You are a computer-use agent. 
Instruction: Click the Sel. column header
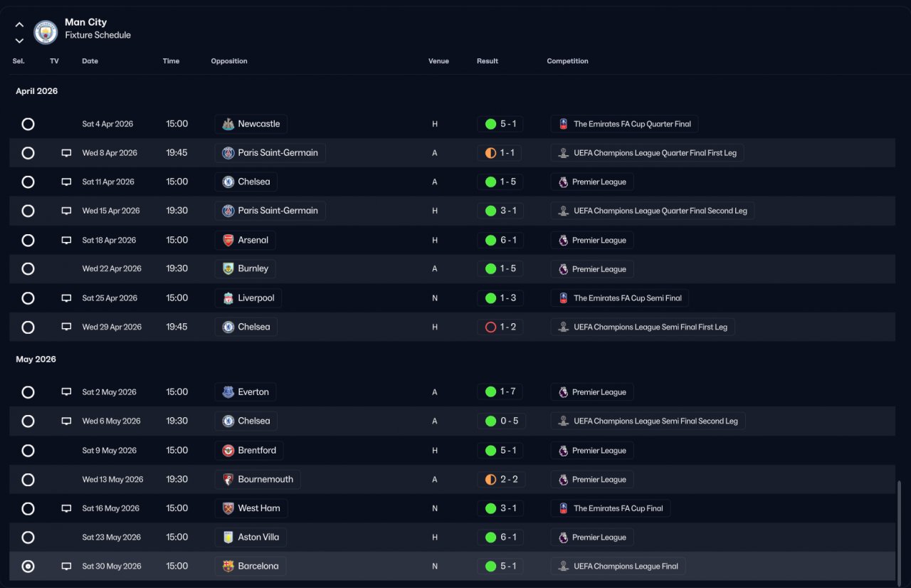(19, 61)
